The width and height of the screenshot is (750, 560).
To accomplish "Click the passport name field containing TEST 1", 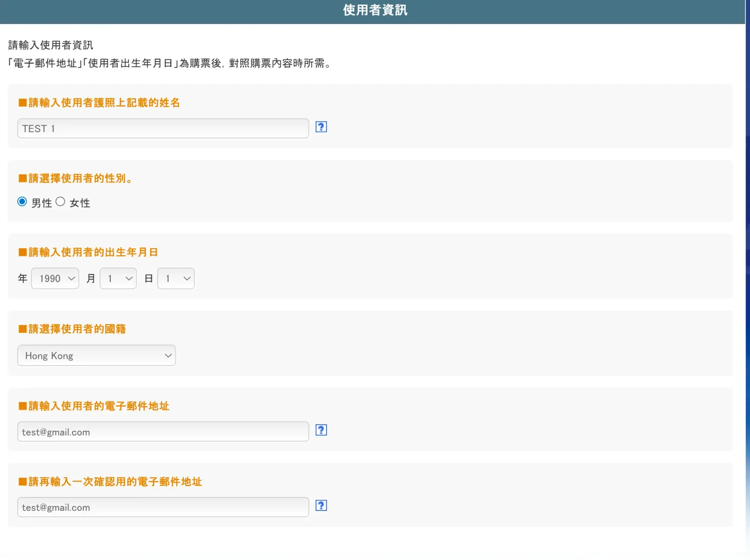I will point(163,129).
